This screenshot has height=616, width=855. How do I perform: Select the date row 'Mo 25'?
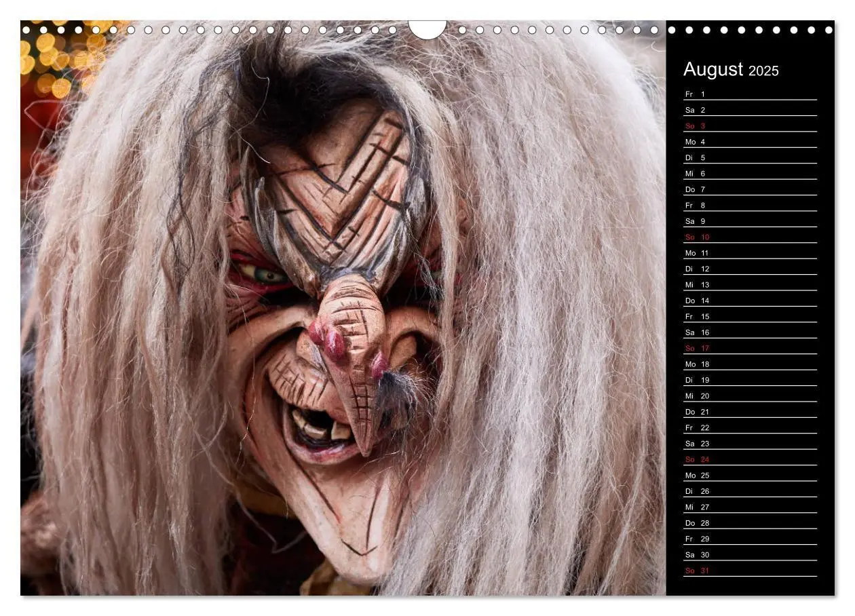750,476
